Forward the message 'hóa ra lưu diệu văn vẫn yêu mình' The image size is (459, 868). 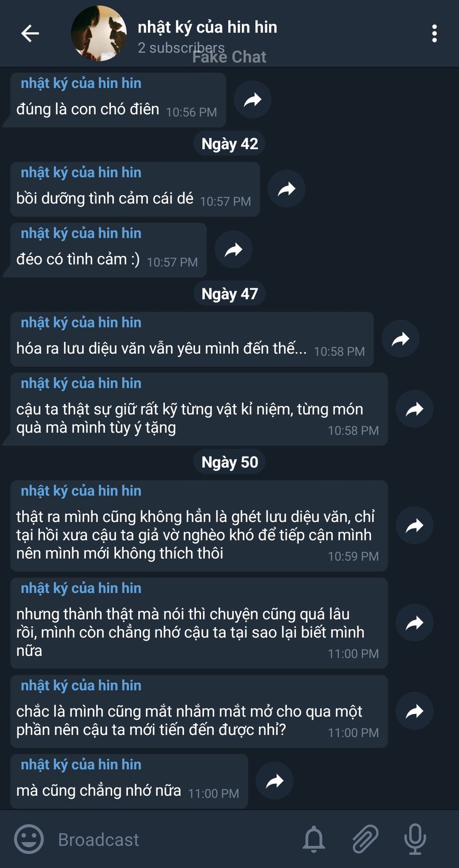400,339
